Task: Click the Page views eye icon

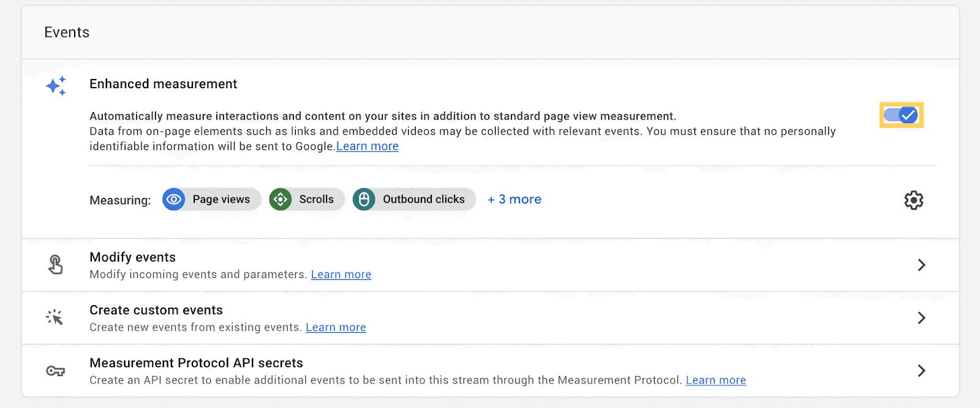Action: coord(174,200)
